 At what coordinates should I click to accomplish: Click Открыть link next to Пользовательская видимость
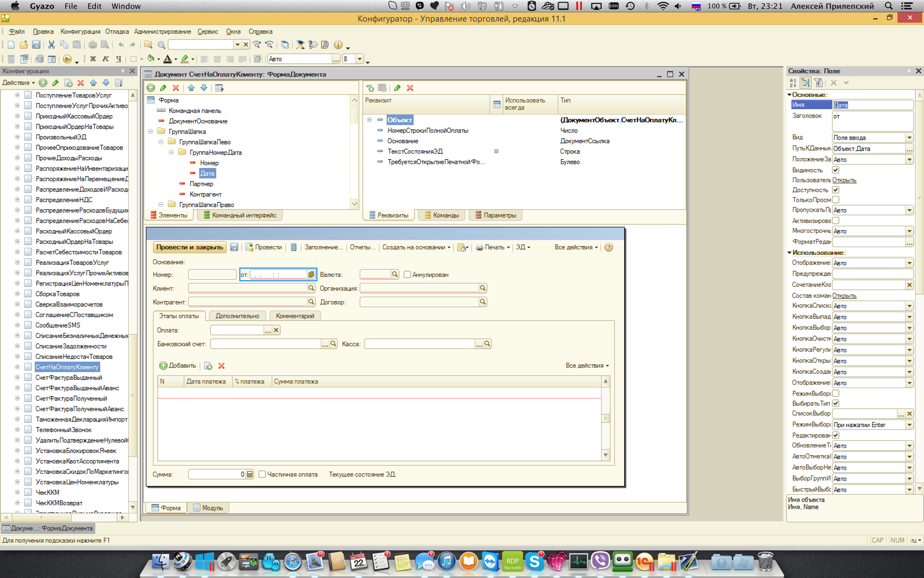(x=844, y=180)
